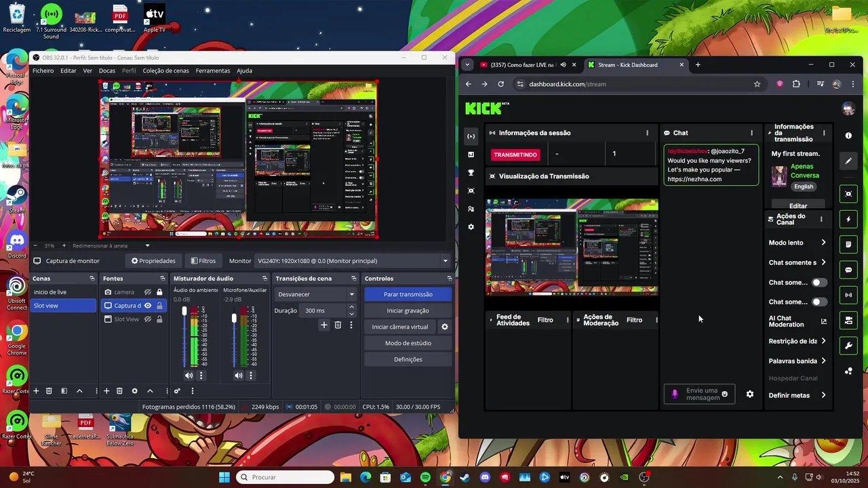The width and height of the screenshot is (868, 488).
Task: Open Ferramentas menu in OBS
Action: (x=213, y=70)
